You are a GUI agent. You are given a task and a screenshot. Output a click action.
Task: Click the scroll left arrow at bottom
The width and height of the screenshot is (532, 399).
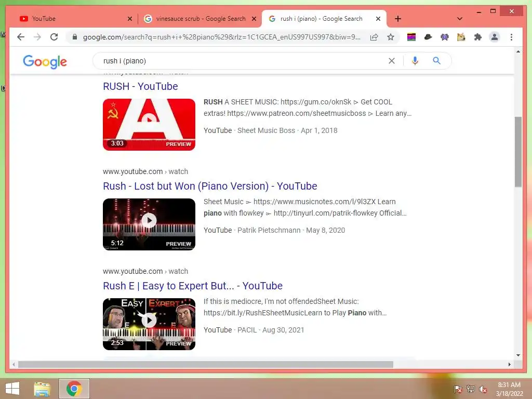click(x=13, y=364)
